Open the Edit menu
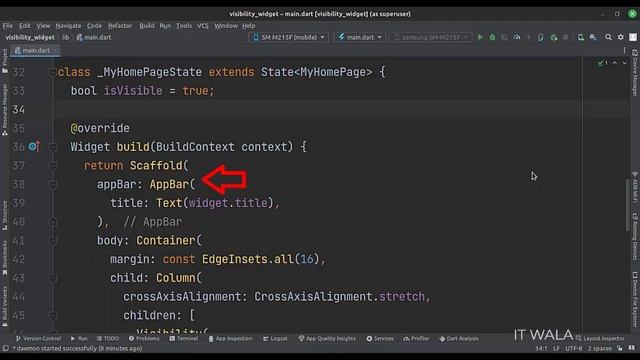640x360 pixels. coord(24,26)
